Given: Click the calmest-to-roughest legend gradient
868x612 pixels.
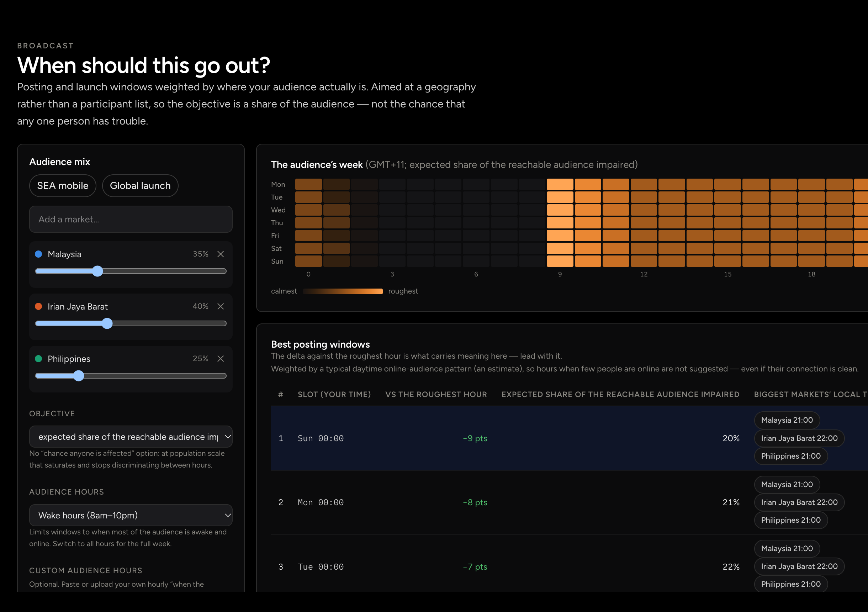Looking at the screenshot, I should [343, 291].
